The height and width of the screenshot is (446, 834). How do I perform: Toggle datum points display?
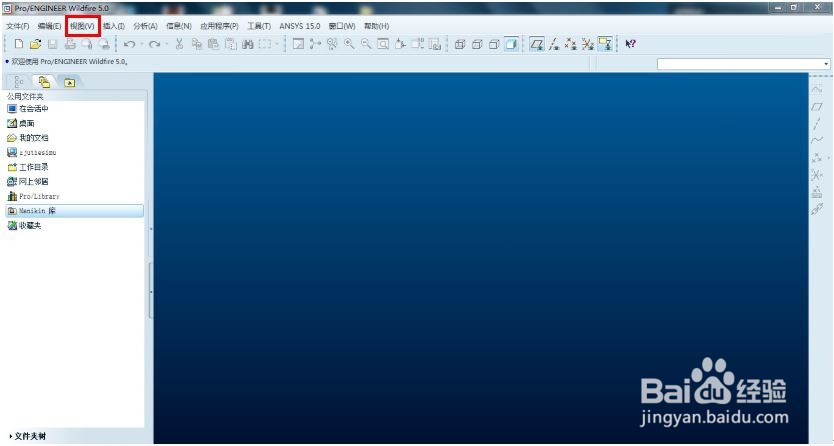click(x=571, y=44)
